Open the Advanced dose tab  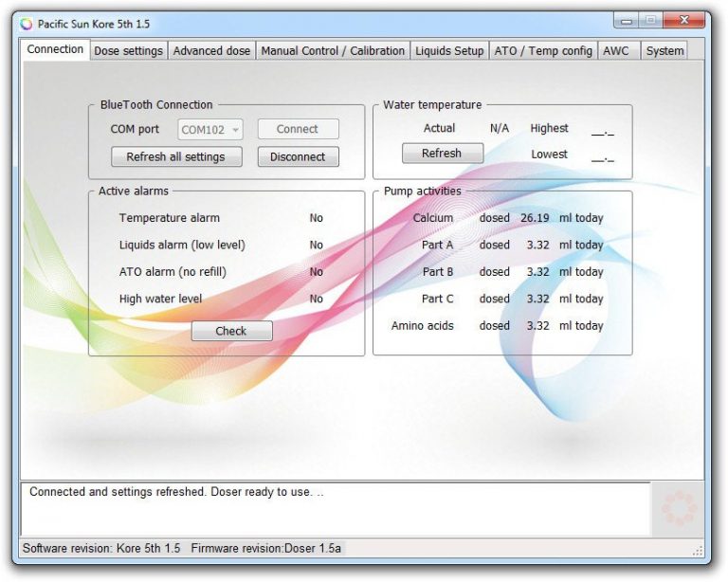[x=211, y=51]
